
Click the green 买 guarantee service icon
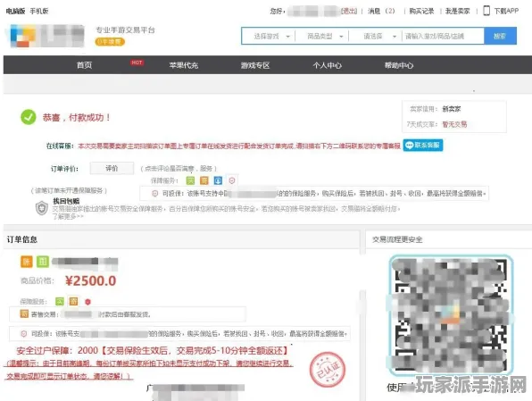pyautogui.click(x=190, y=180)
